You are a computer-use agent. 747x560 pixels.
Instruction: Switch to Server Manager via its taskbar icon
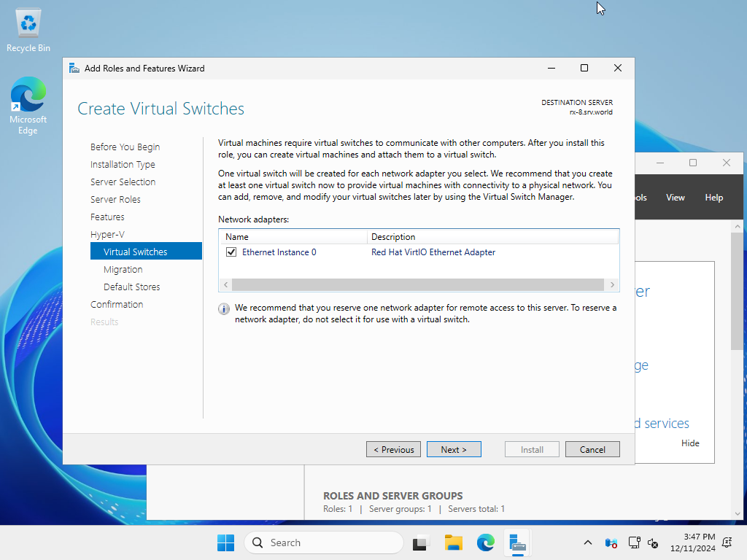tap(518, 542)
